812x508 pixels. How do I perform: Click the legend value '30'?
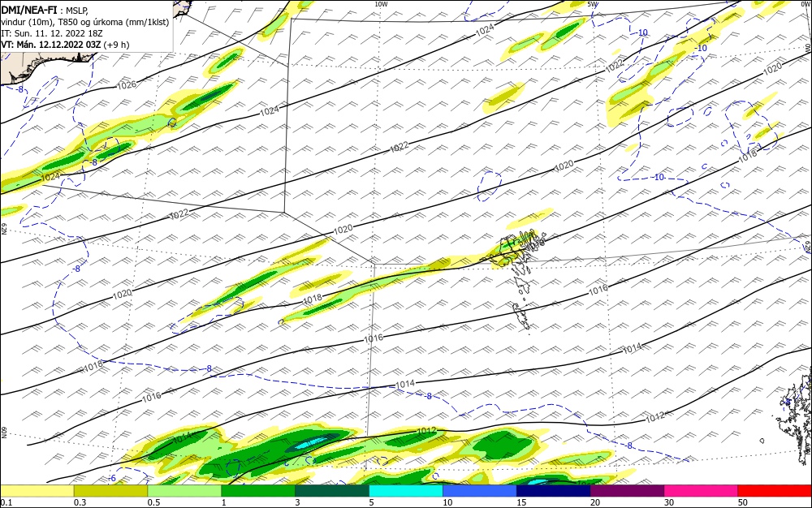coord(669,502)
